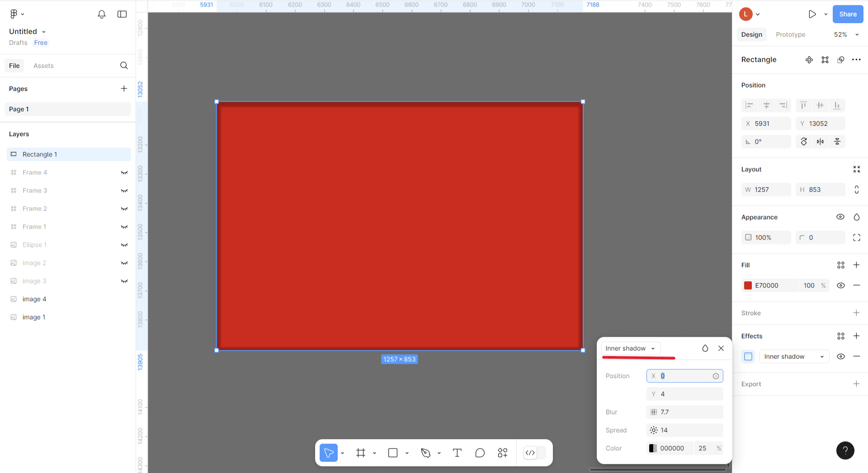The image size is (868, 473).
Task: Align vertical centers
Action: (820, 105)
